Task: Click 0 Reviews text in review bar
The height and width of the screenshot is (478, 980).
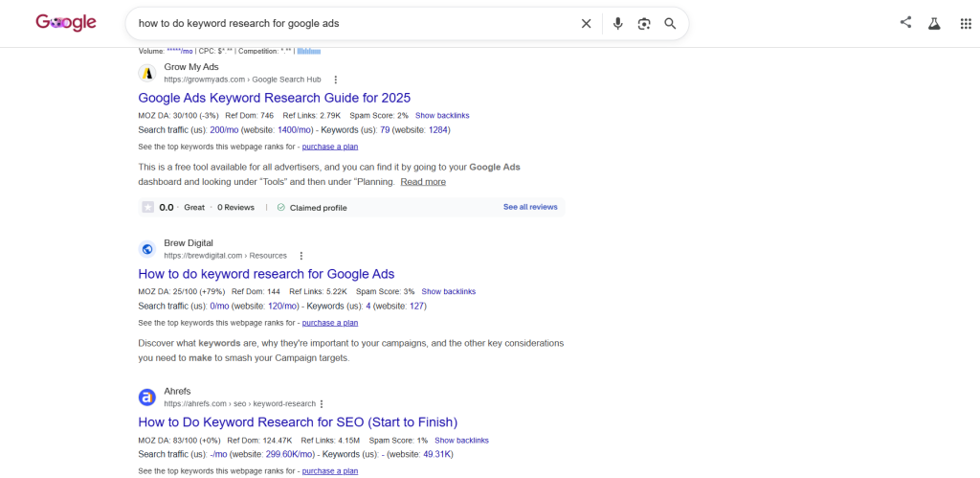Action: 235,207
